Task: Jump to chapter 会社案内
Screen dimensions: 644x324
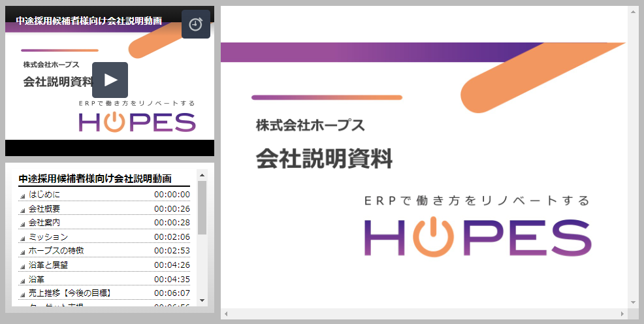Action: (44, 223)
